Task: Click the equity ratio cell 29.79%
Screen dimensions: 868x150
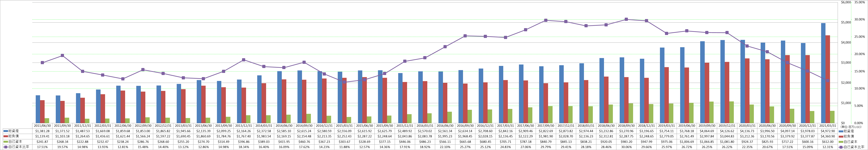Action: coord(546,147)
